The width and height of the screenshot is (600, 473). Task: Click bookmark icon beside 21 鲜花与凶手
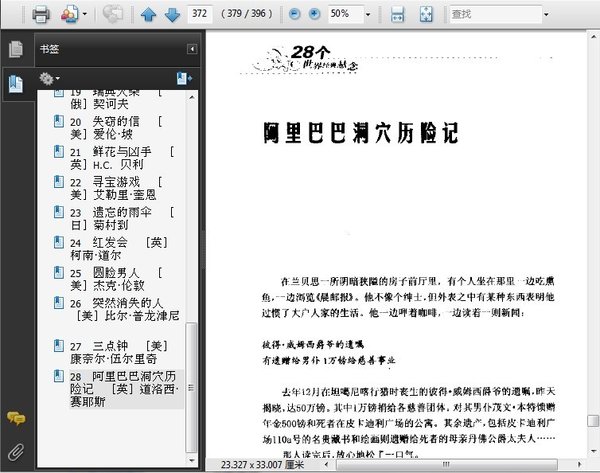tap(59, 152)
